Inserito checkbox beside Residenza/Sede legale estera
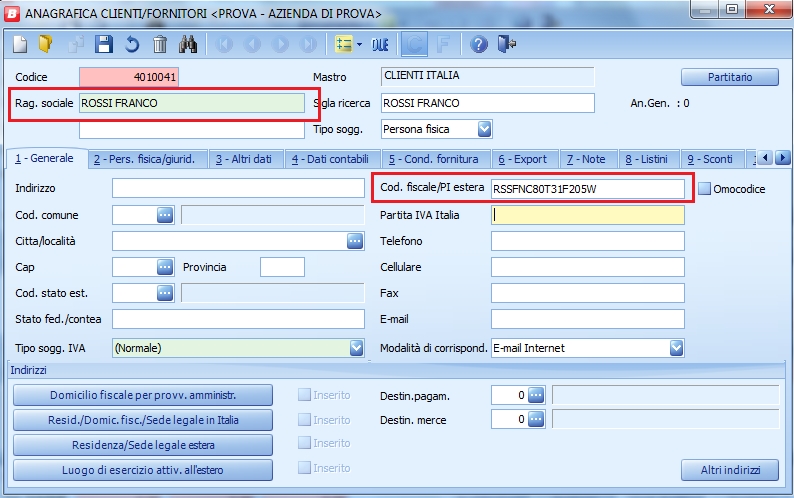This screenshot has height=498, width=794. (304, 443)
